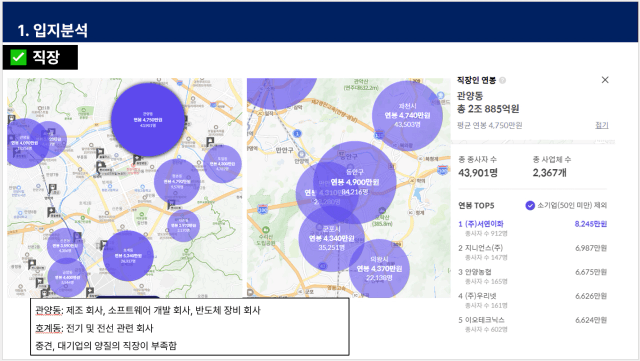Click the 6,987만원 salary value

click(591, 248)
